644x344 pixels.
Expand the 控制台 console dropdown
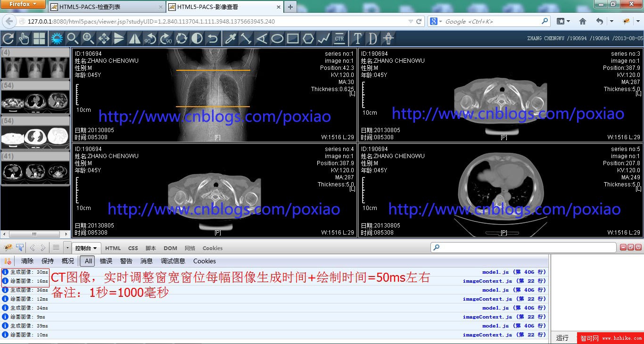click(86, 248)
